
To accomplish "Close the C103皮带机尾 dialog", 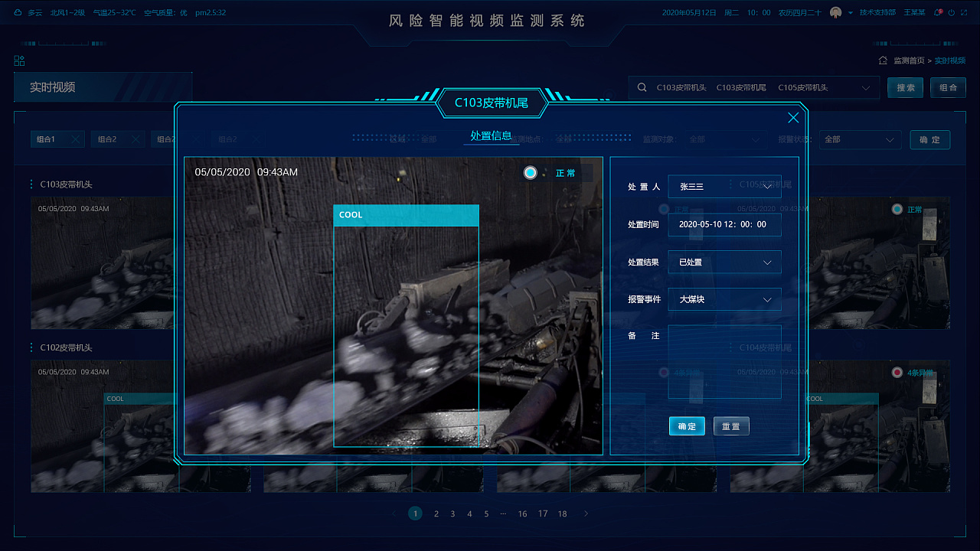I will coord(793,118).
